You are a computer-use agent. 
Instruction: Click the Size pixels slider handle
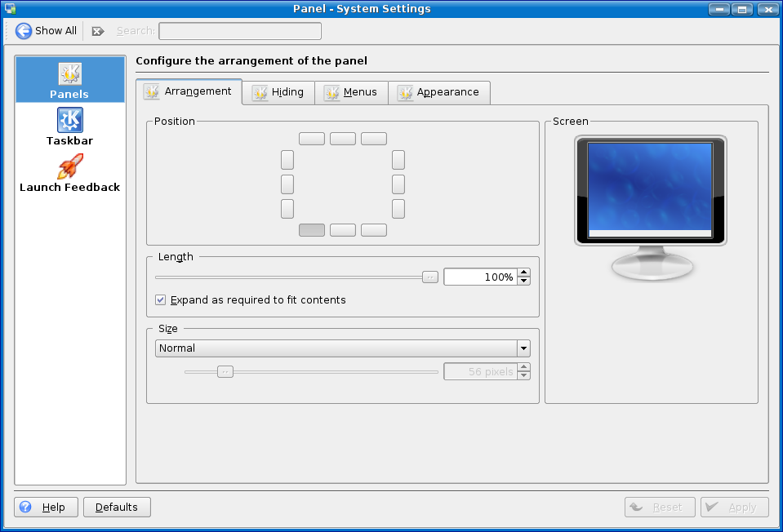pos(225,372)
